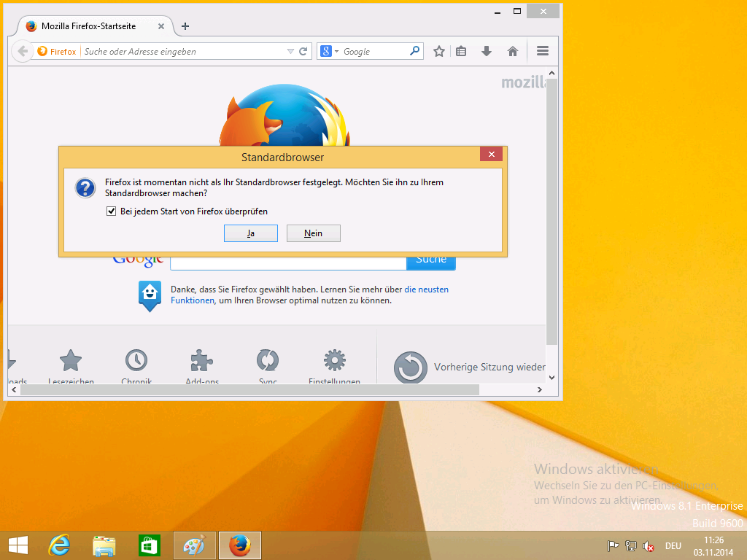Click the Lesezeichen star icon

tap(71, 360)
